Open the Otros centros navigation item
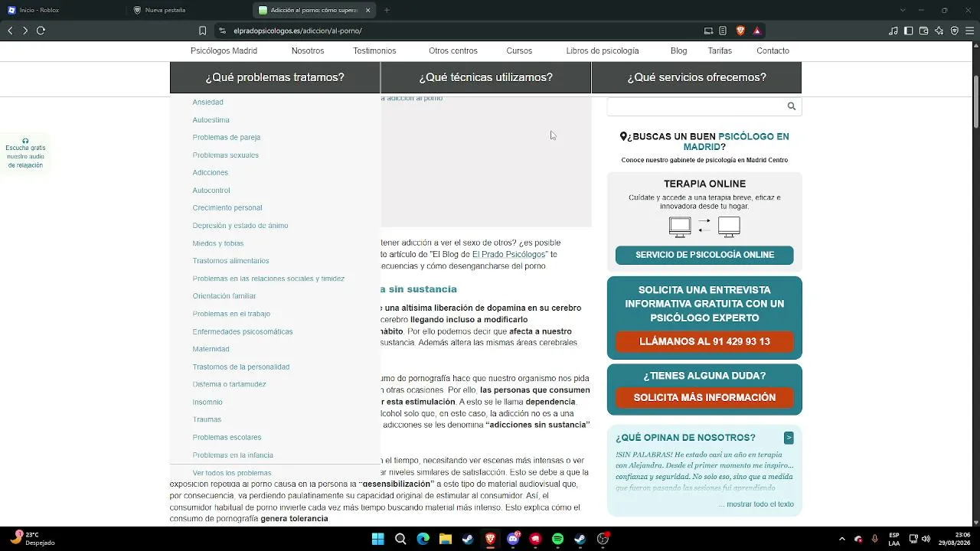980x551 pixels. click(x=453, y=51)
